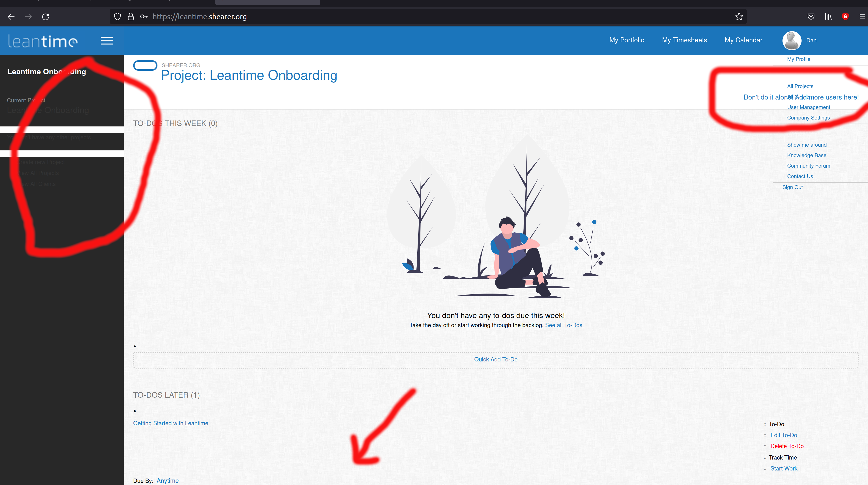Bookmark this page with the star icon
This screenshot has width=868, height=485.
point(739,16)
